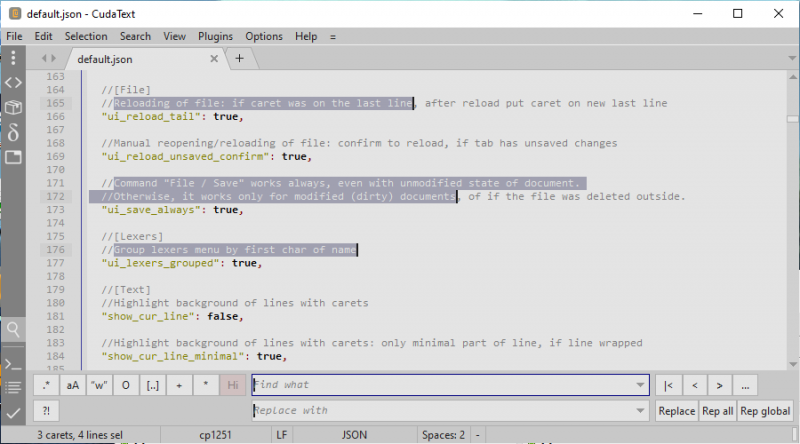Click Spaces: 2 tab size status
800x444 pixels.
(443, 435)
